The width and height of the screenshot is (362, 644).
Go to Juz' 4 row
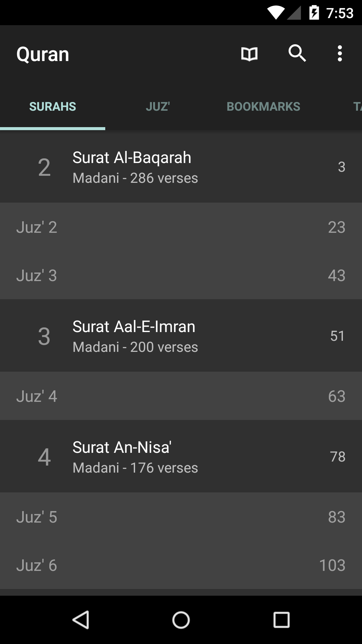pyautogui.click(x=181, y=396)
